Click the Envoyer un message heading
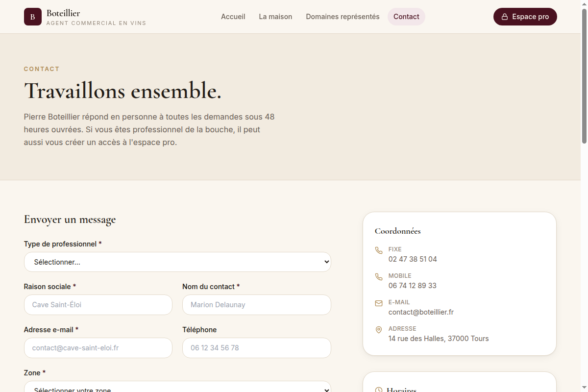 pos(70,220)
